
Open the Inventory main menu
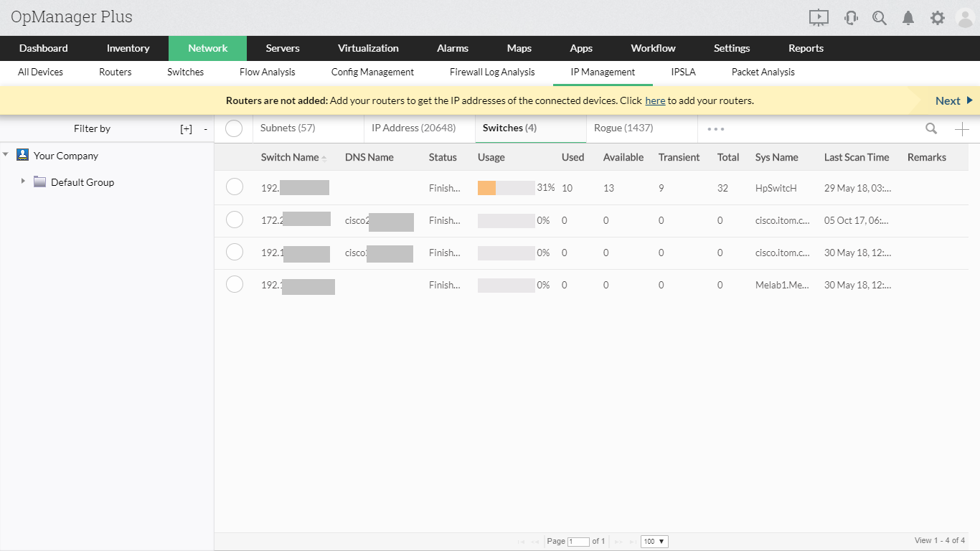click(128, 48)
